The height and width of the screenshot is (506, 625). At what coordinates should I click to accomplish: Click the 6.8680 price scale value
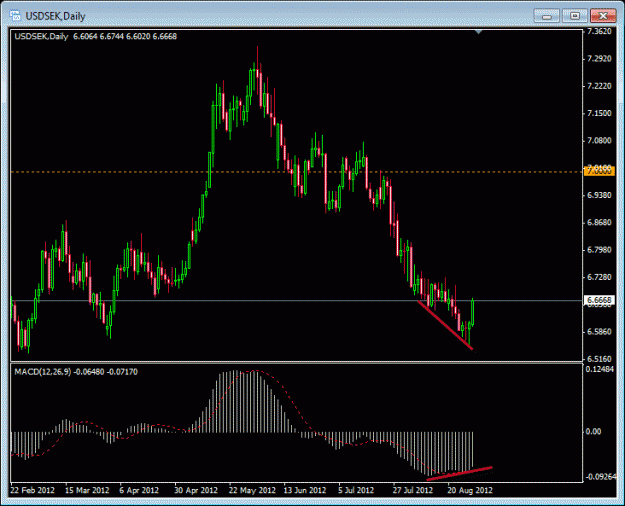click(599, 222)
